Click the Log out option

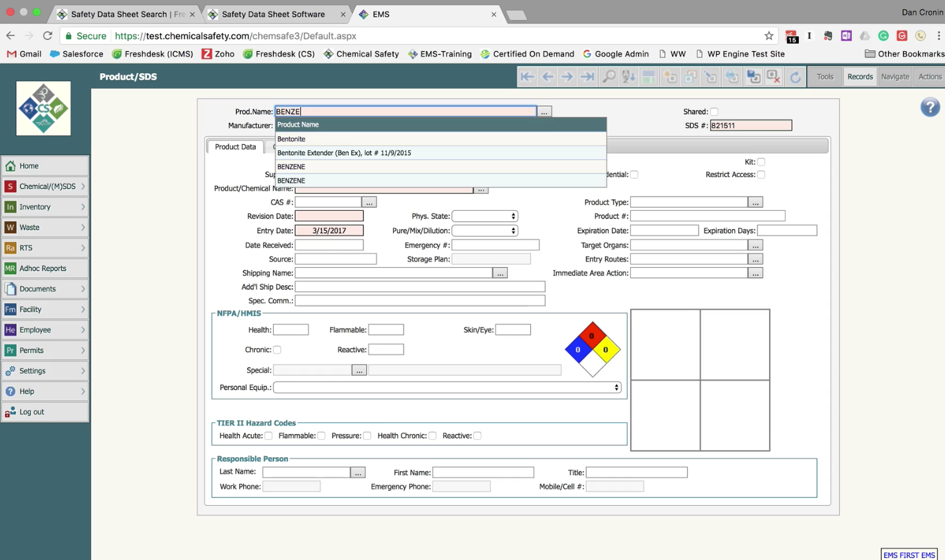click(x=31, y=411)
